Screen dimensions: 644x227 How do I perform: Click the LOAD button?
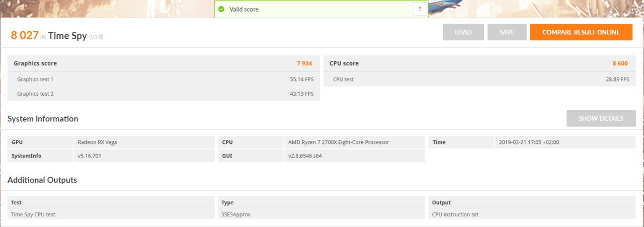pyautogui.click(x=463, y=32)
